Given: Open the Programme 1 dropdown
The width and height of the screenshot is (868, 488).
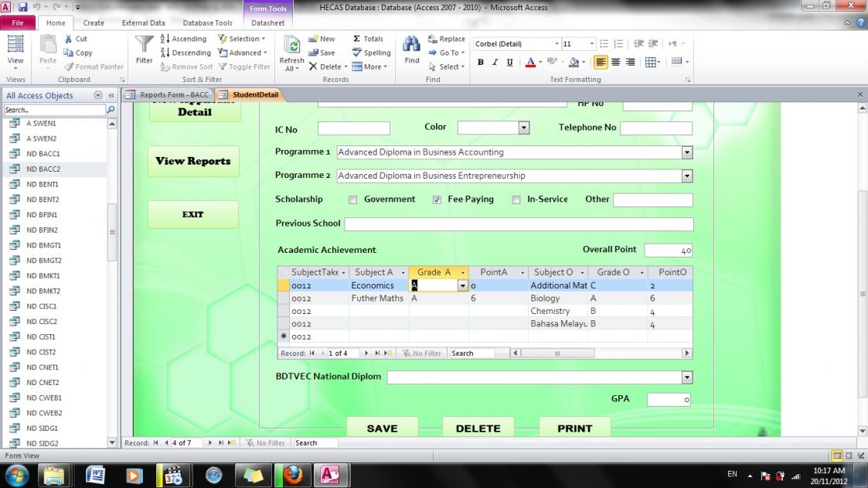Looking at the screenshot, I should (x=686, y=152).
